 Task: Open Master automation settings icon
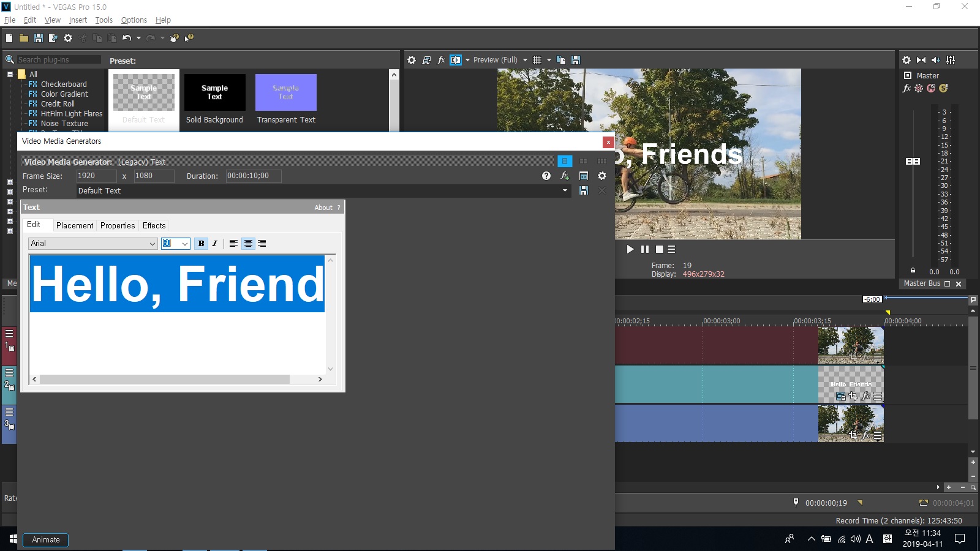tap(919, 88)
